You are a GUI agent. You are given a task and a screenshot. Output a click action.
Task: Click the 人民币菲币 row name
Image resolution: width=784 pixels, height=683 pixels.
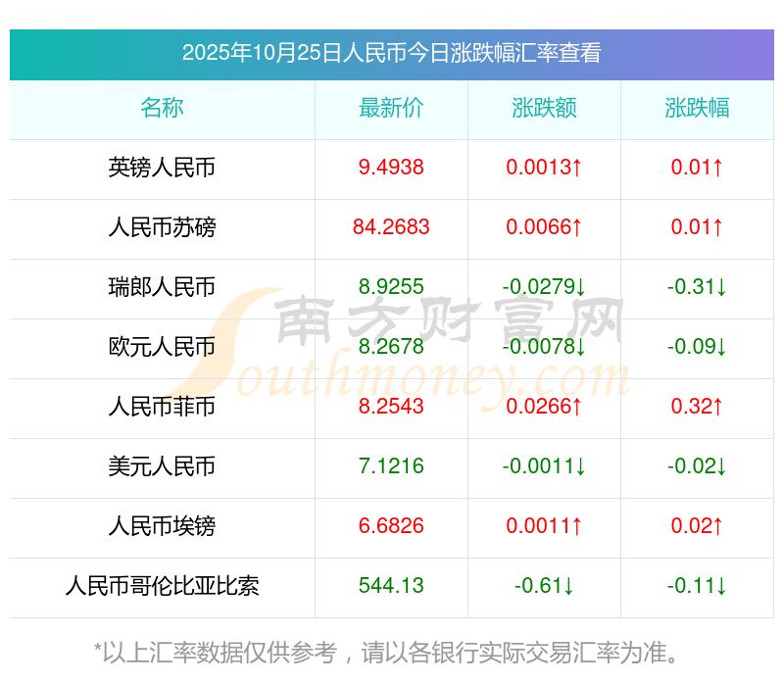162,407
